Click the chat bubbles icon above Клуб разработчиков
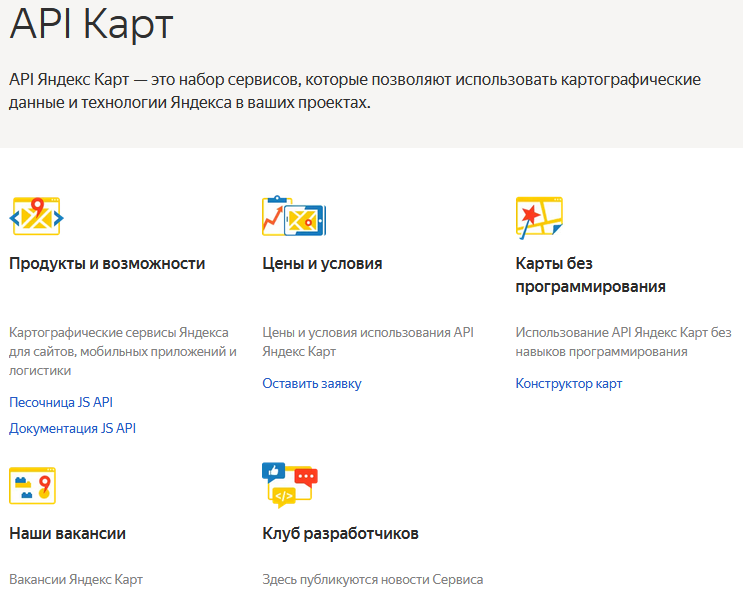This screenshot has width=743, height=605. pos(290,485)
